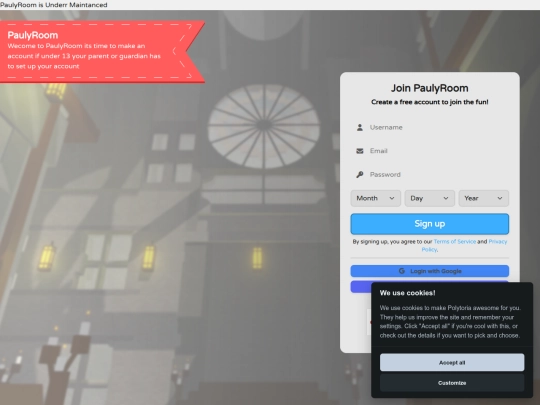Open the Terms of Service link
This screenshot has width=540, height=405.
[x=455, y=241]
